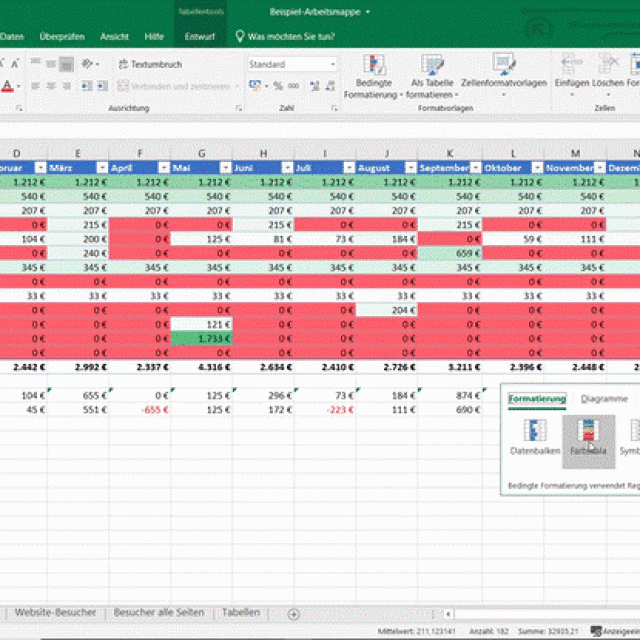Select column G header
This screenshot has height=640, width=640.
(x=202, y=153)
